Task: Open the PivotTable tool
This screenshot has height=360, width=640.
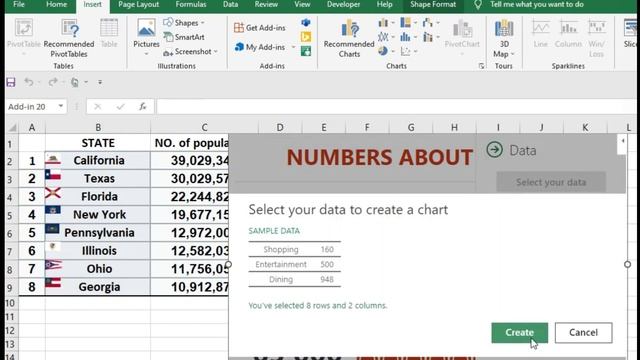Action: [x=23, y=37]
